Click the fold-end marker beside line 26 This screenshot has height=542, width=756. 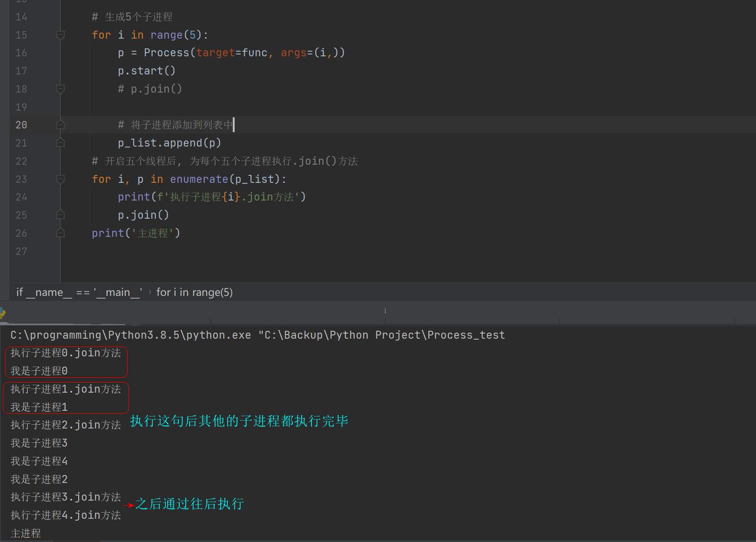(x=60, y=233)
